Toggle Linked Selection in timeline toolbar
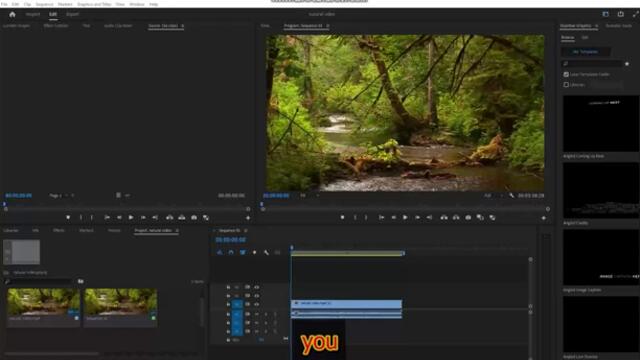 click(243, 253)
